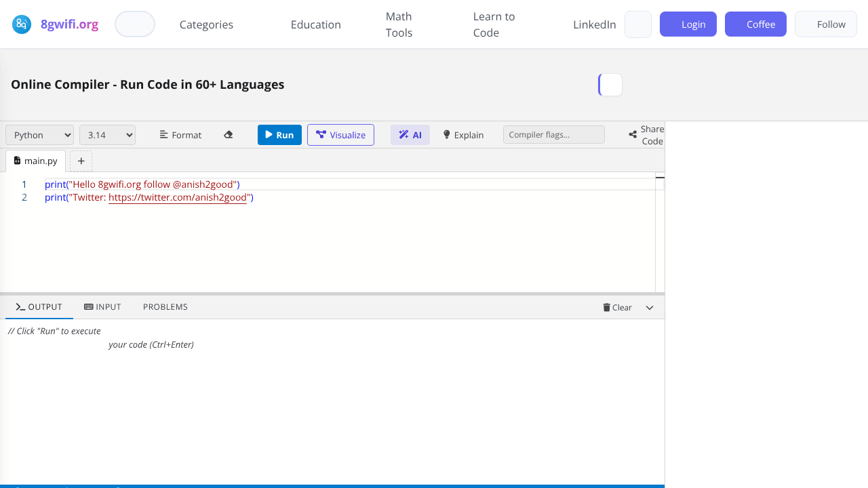Click the eraser clear-code icon

click(229, 135)
